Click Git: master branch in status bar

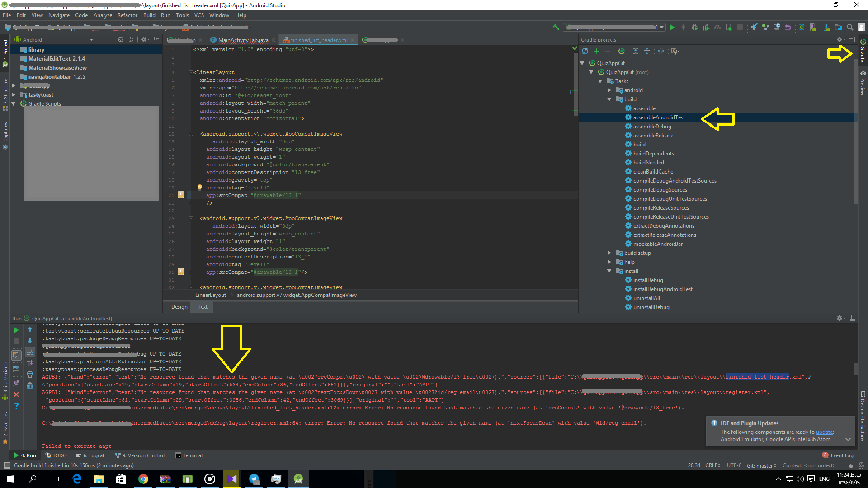click(x=761, y=465)
